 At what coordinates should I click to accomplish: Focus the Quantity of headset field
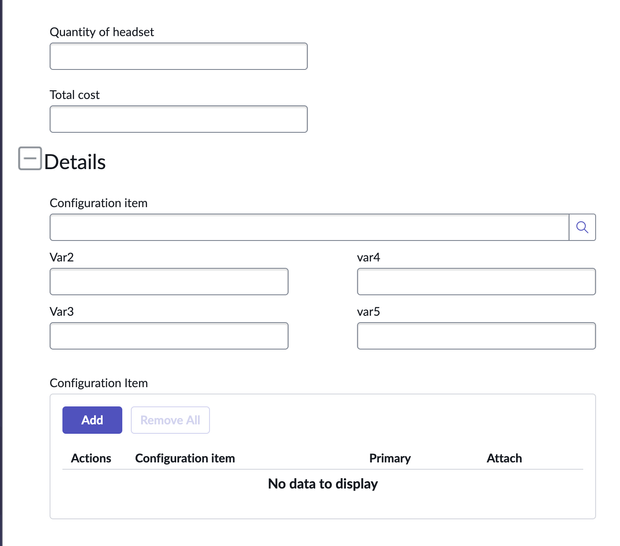click(178, 56)
